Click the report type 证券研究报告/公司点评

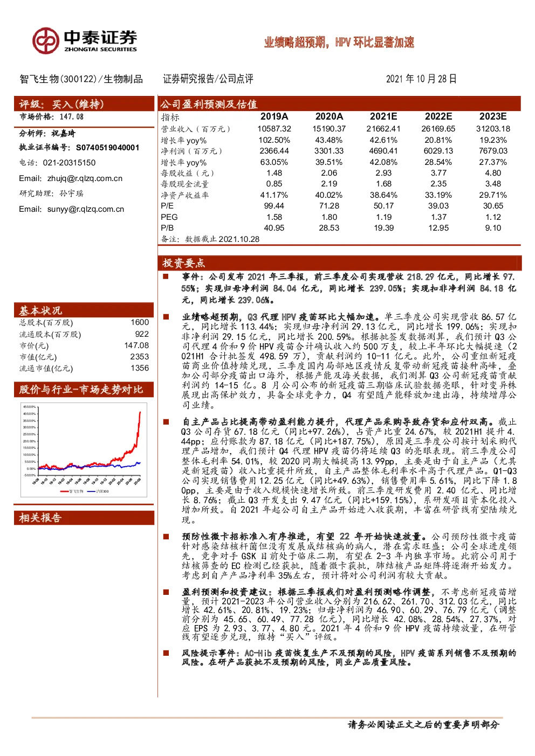click(x=208, y=79)
